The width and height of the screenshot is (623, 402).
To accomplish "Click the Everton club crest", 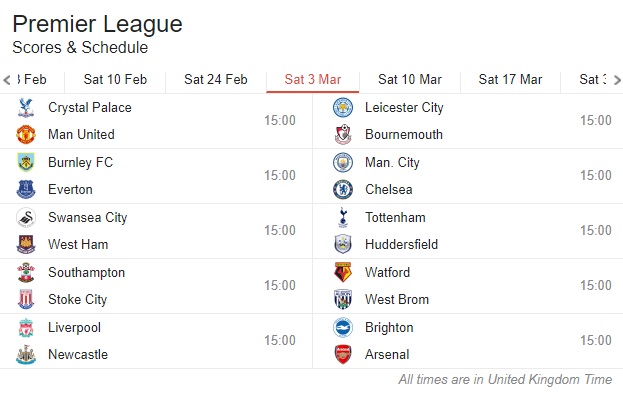I will click(26, 189).
